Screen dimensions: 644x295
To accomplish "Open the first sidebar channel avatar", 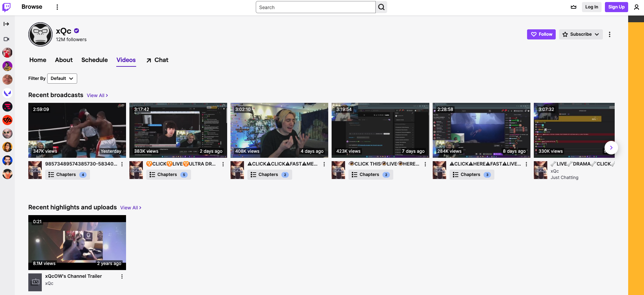I will click(x=7, y=53).
